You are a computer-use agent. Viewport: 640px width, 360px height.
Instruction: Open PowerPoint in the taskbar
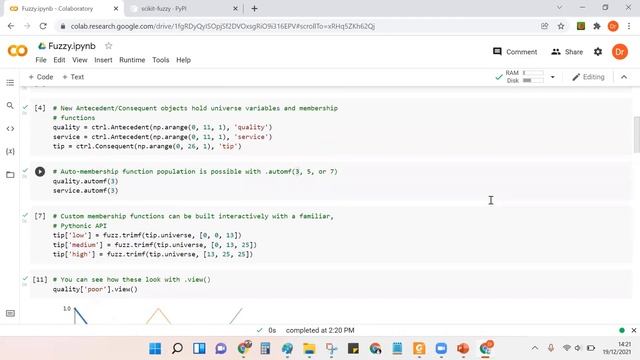click(x=463, y=349)
